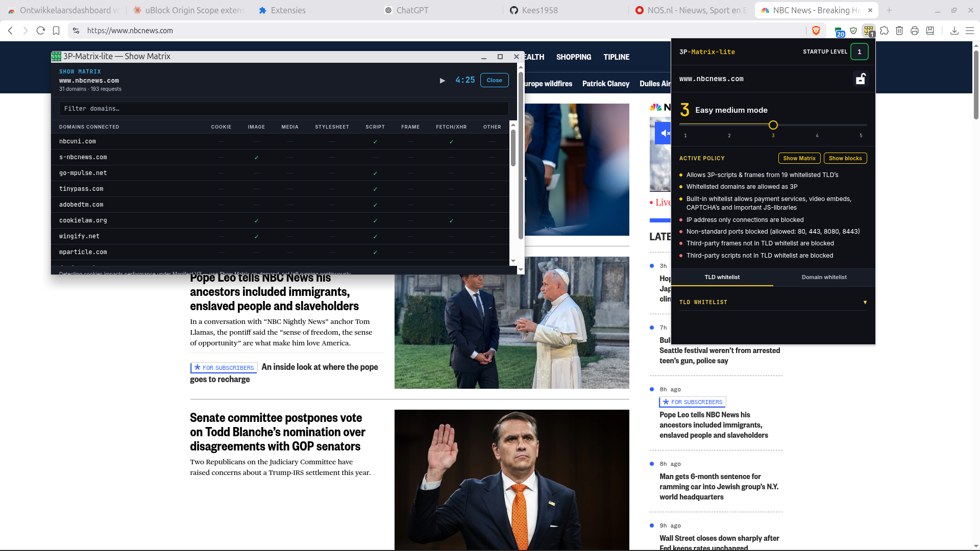The width and height of the screenshot is (980, 551).
Task: Reload the NBC News page
Action: (41, 31)
